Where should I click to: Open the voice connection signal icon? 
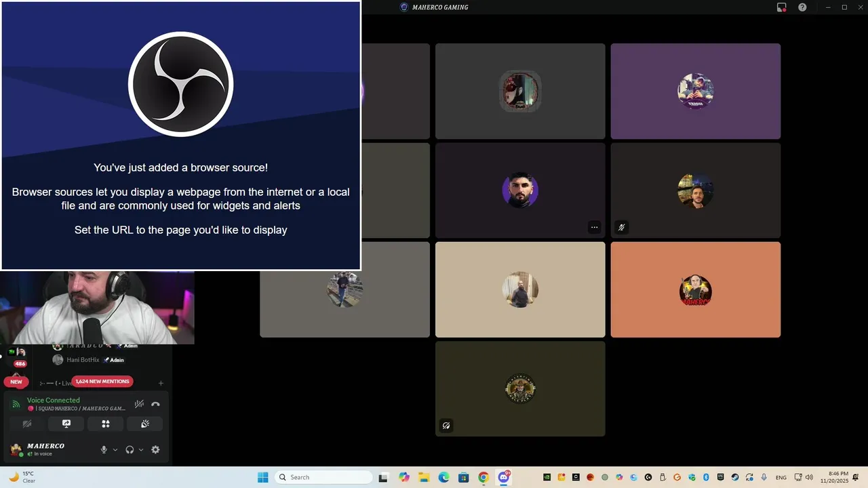click(x=16, y=404)
